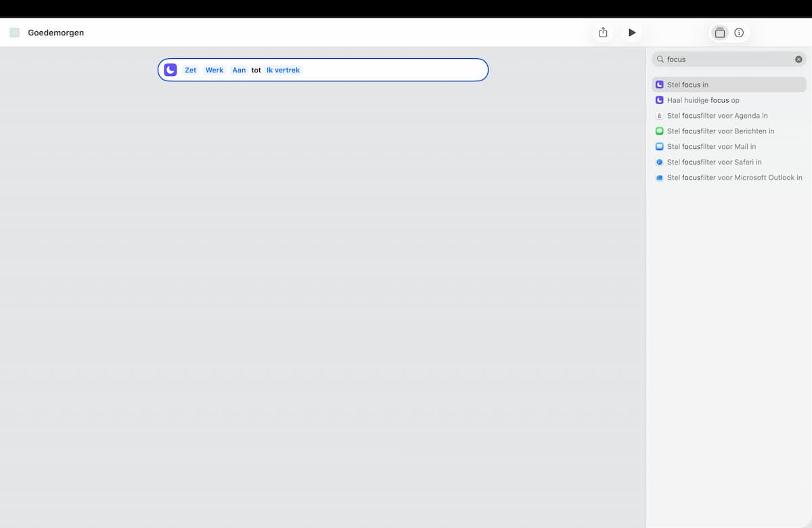
Task: Click the moon icon in the Focus action
Action: point(171,70)
